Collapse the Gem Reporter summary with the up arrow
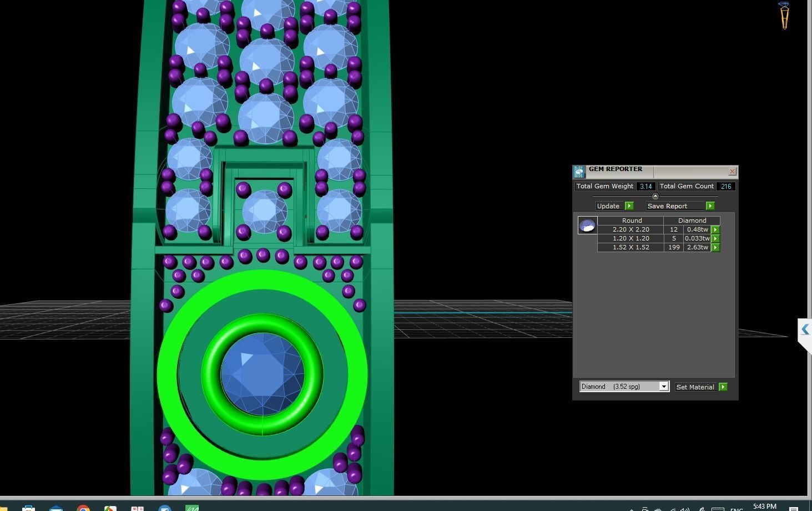The height and width of the screenshot is (511, 812). 655,196
